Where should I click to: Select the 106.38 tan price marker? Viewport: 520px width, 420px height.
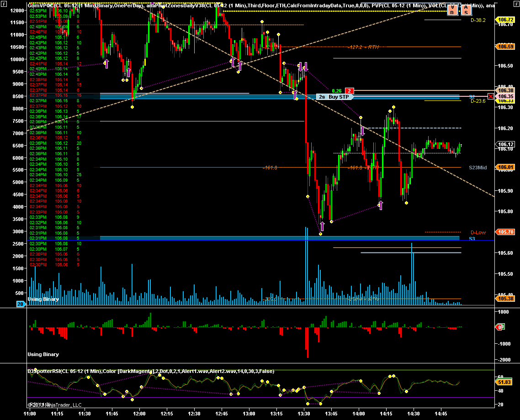(505, 90)
